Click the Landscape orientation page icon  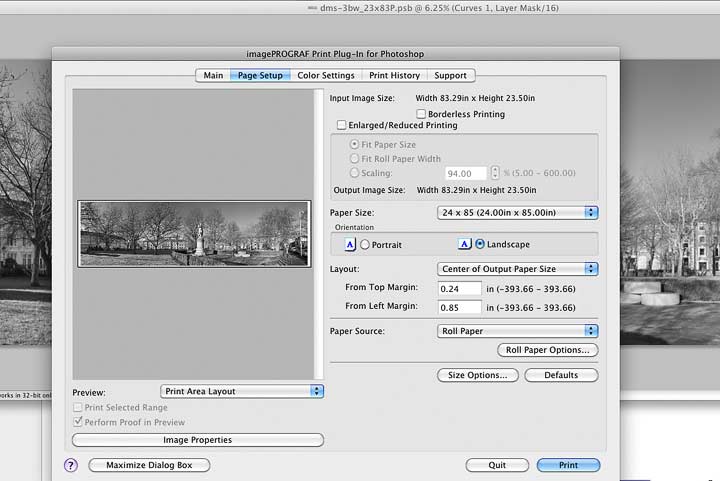[x=464, y=244]
